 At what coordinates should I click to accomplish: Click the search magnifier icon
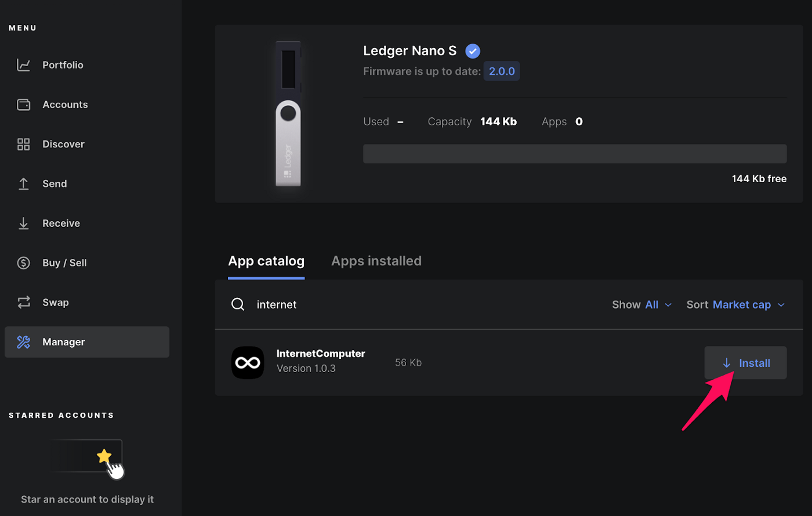click(x=238, y=305)
